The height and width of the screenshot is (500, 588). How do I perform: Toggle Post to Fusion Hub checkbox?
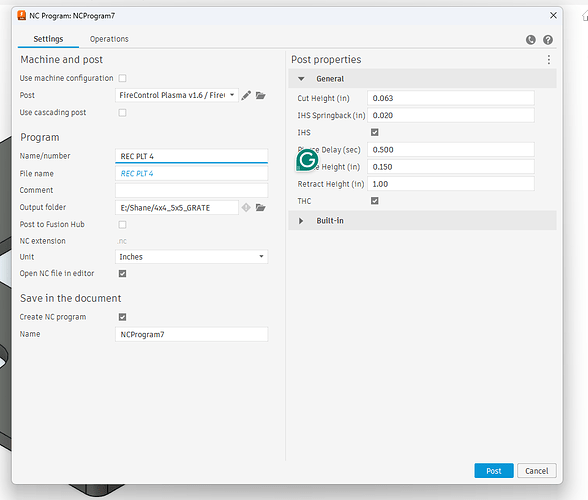(x=122, y=224)
